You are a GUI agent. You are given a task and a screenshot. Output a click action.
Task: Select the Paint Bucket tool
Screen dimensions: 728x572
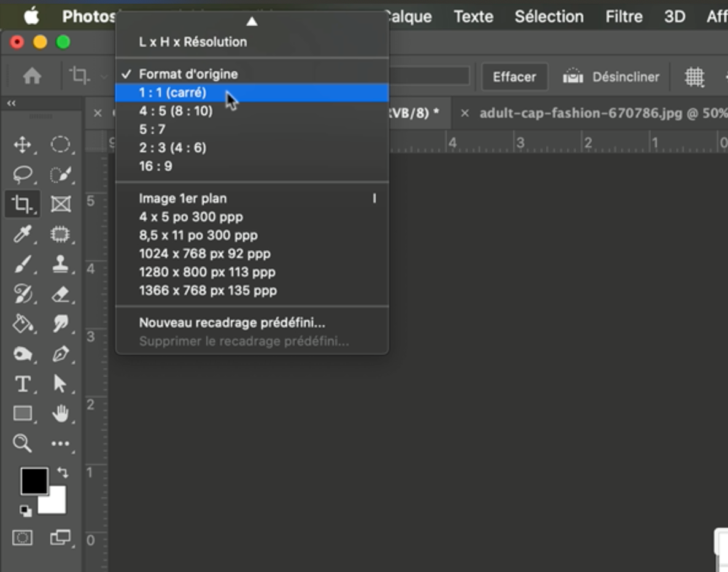pos(22,323)
